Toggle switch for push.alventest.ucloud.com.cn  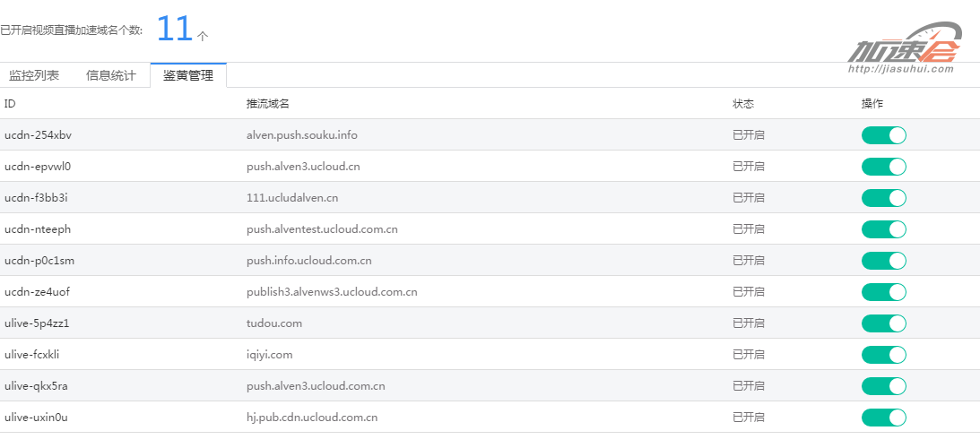point(883,229)
